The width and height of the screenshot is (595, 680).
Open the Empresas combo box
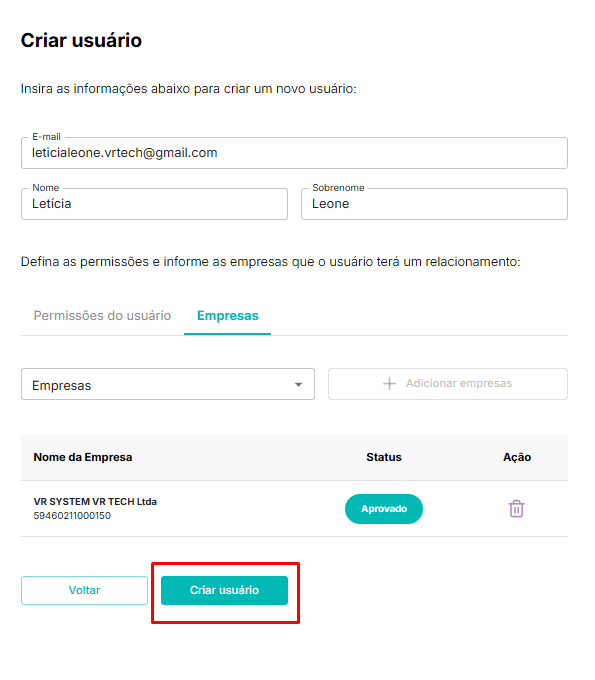click(168, 384)
